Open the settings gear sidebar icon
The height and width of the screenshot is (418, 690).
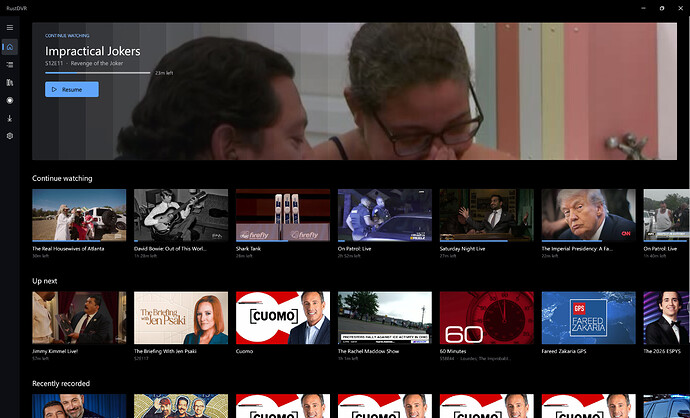point(10,136)
